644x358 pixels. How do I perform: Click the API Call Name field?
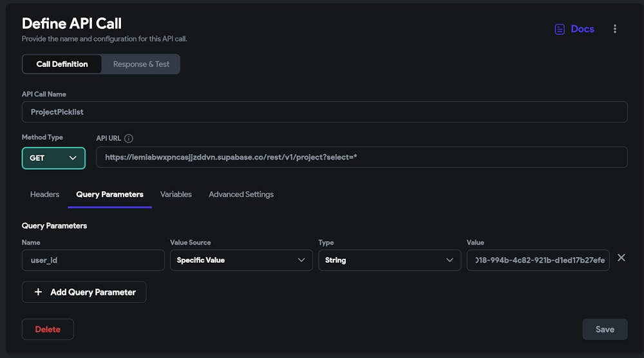point(325,111)
